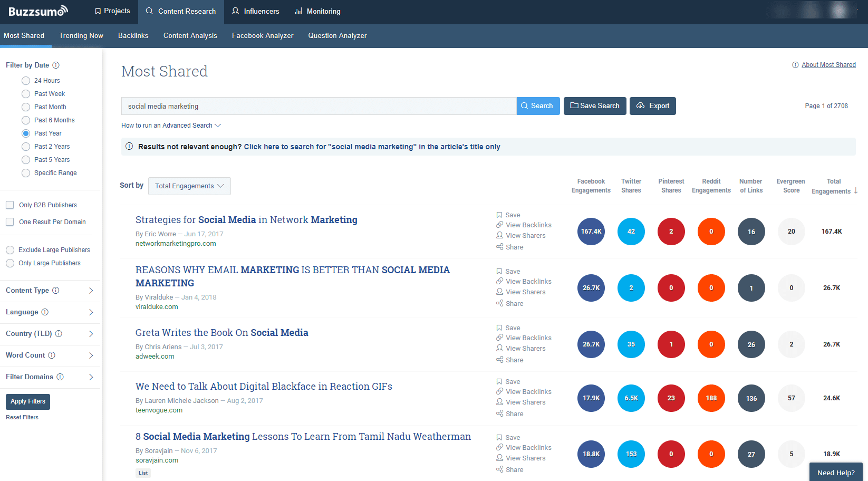Click the Twitter shares bubble showing 6.5K
The width and height of the screenshot is (868, 481).
coord(631,398)
